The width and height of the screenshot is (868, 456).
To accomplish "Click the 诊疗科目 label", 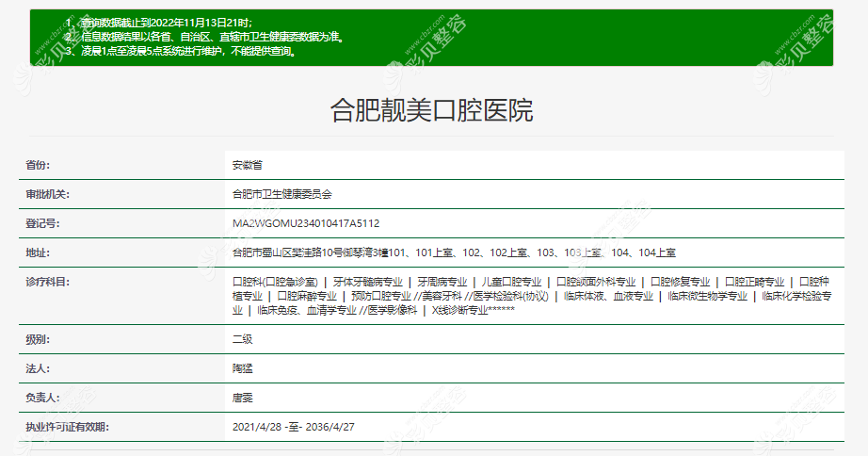I will [48, 282].
